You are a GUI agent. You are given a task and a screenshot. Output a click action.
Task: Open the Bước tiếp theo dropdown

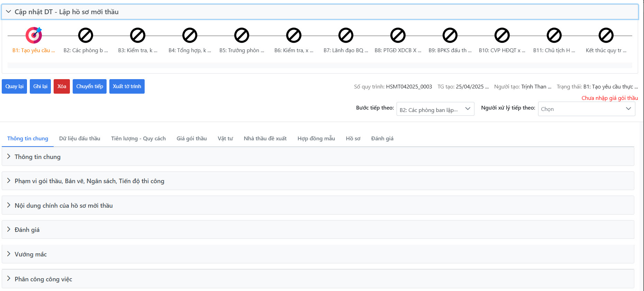pyautogui.click(x=435, y=109)
